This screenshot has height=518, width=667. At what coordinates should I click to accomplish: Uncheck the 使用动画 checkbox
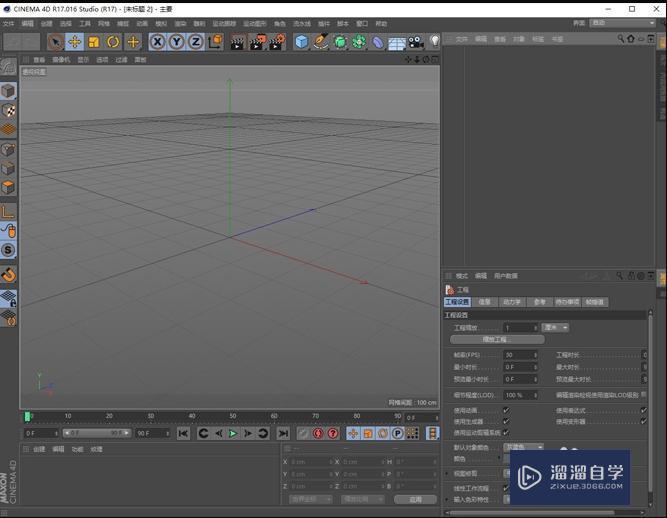[506, 410]
